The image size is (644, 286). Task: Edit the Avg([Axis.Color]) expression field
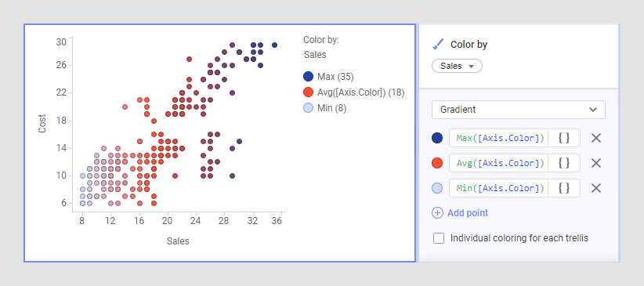[x=499, y=163]
